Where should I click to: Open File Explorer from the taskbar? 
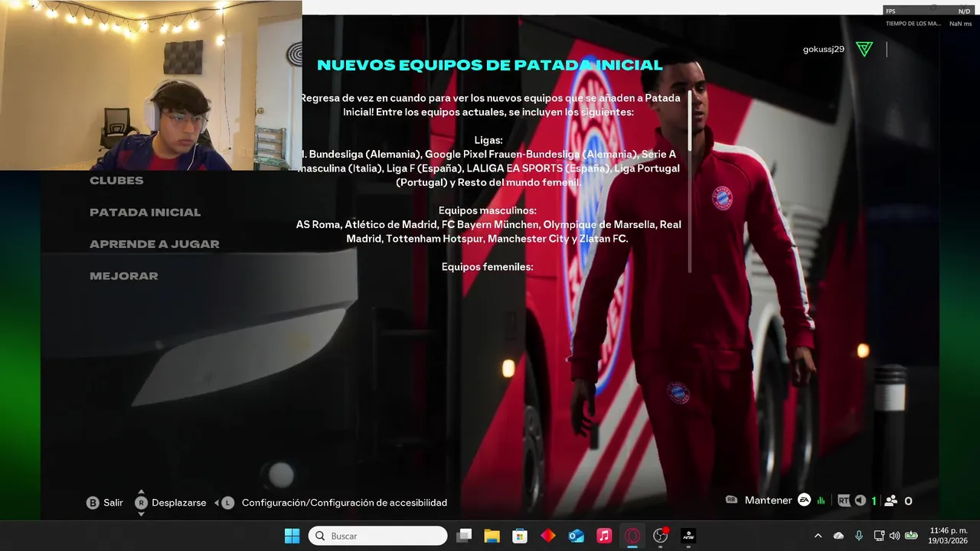492,536
